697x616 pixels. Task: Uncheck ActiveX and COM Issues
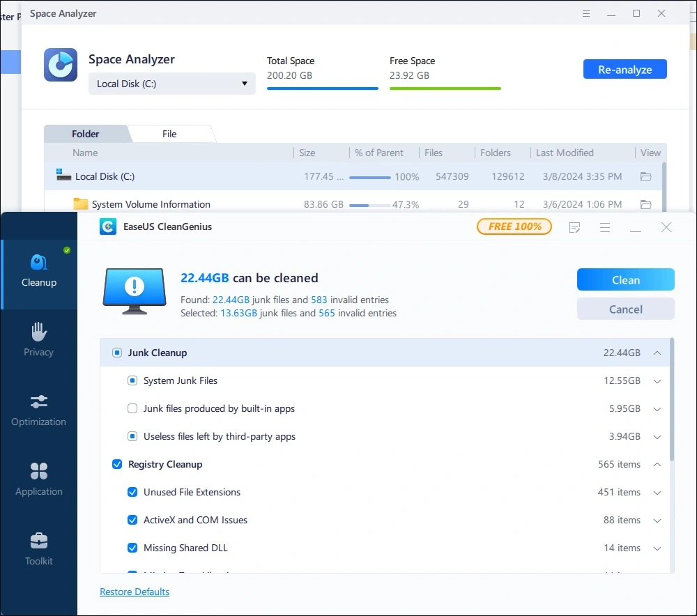coord(132,520)
